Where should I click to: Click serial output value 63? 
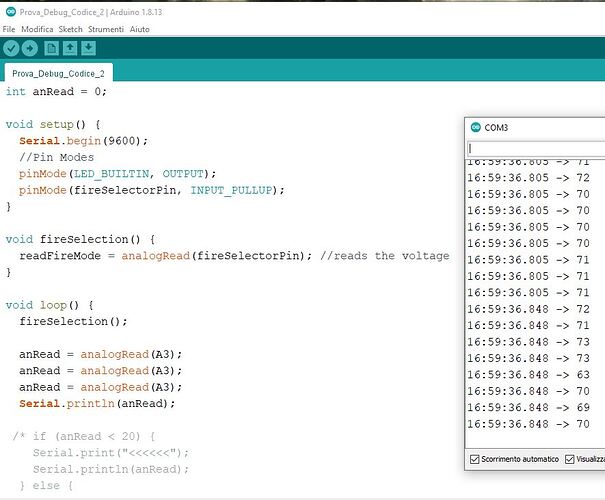[x=583, y=375]
